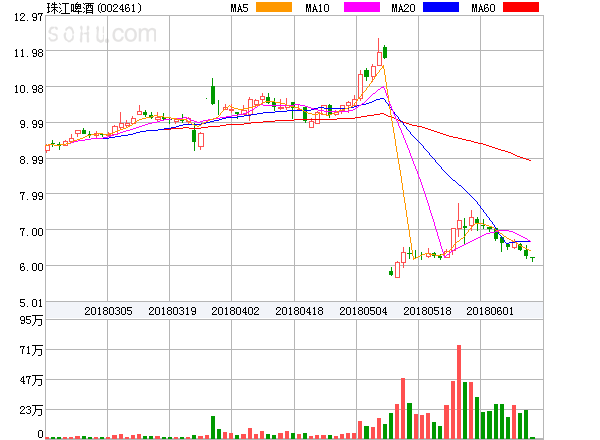Click the 20180504 date label
Viewport: 600px width, 440px height.
[x=363, y=311]
